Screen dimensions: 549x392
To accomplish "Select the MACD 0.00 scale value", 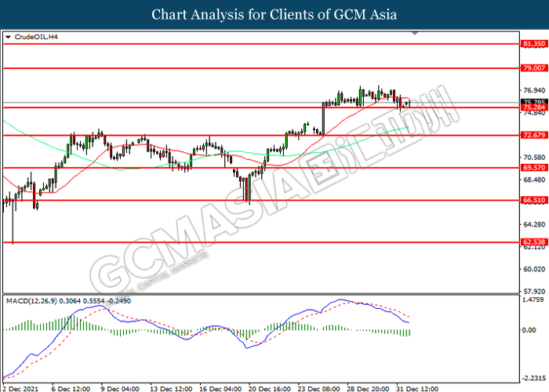I will click(x=529, y=330).
